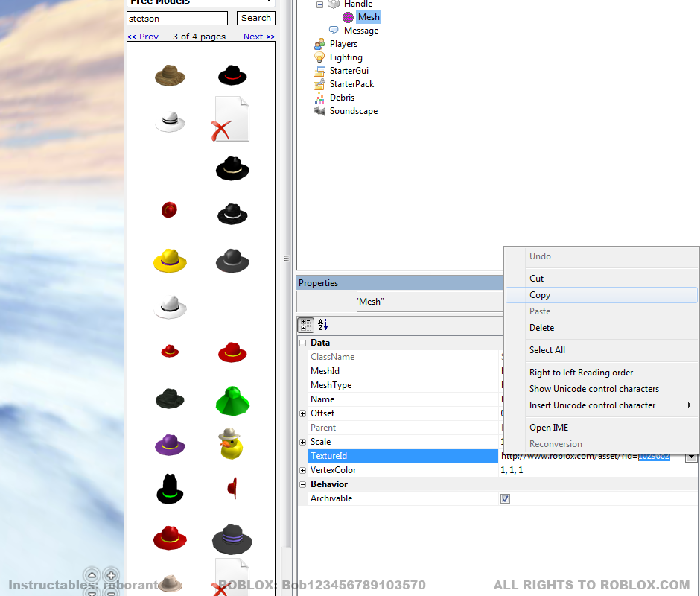Uncheck the Archivable checkbox

pyautogui.click(x=505, y=498)
